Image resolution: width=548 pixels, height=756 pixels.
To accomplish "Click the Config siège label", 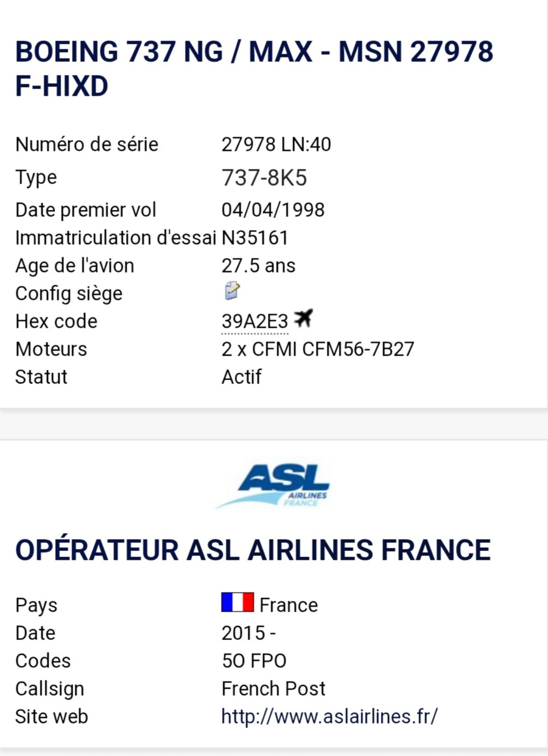I will coord(69,294).
